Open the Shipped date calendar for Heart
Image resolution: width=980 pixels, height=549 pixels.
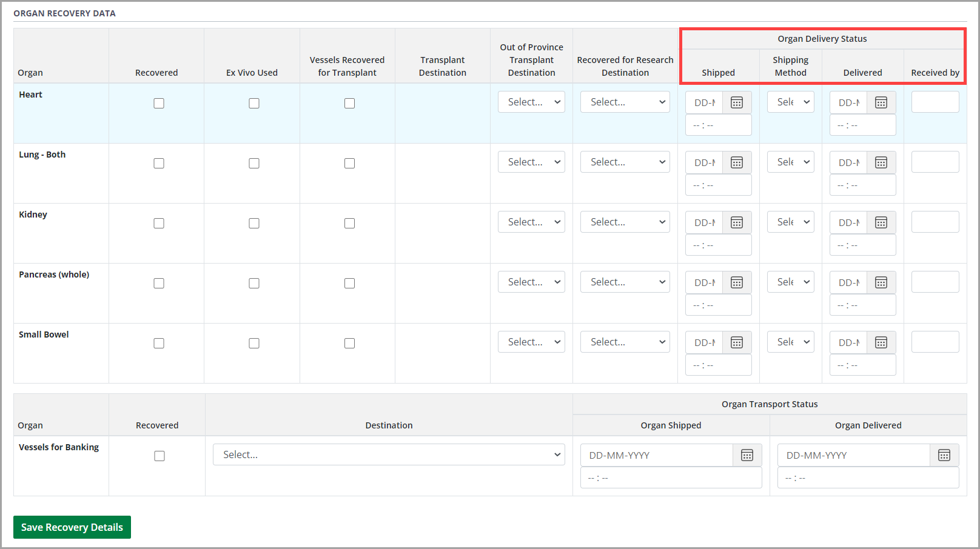click(x=736, y=102)
